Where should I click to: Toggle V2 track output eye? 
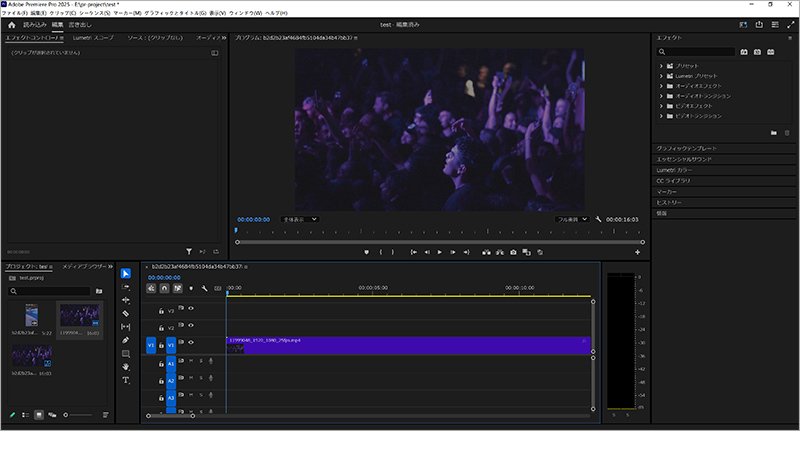pyautogui.click(x=191, y=325)
